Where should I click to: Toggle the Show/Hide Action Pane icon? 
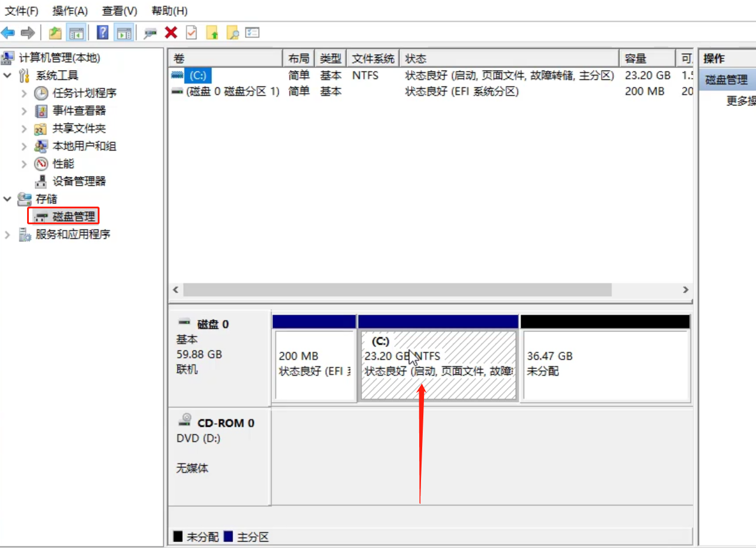point(123,33)
